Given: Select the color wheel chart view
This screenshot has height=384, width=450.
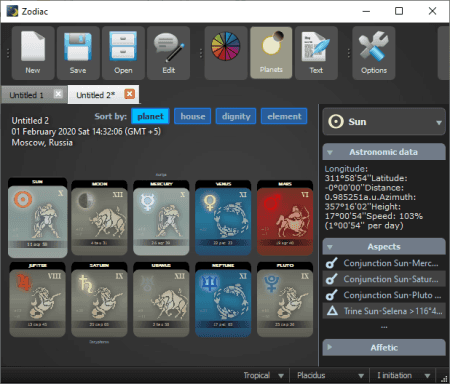Looking at the screenshot, I should 226,53.
